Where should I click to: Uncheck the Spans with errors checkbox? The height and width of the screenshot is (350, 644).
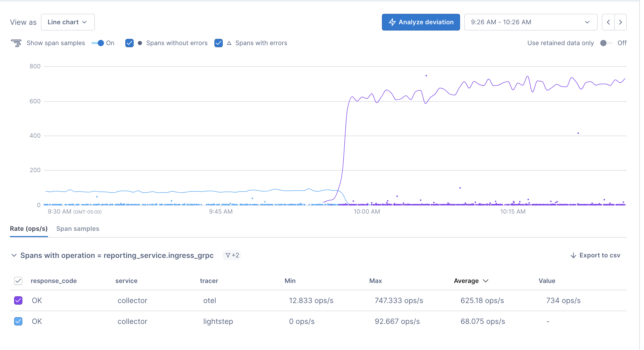click(218, 43)
